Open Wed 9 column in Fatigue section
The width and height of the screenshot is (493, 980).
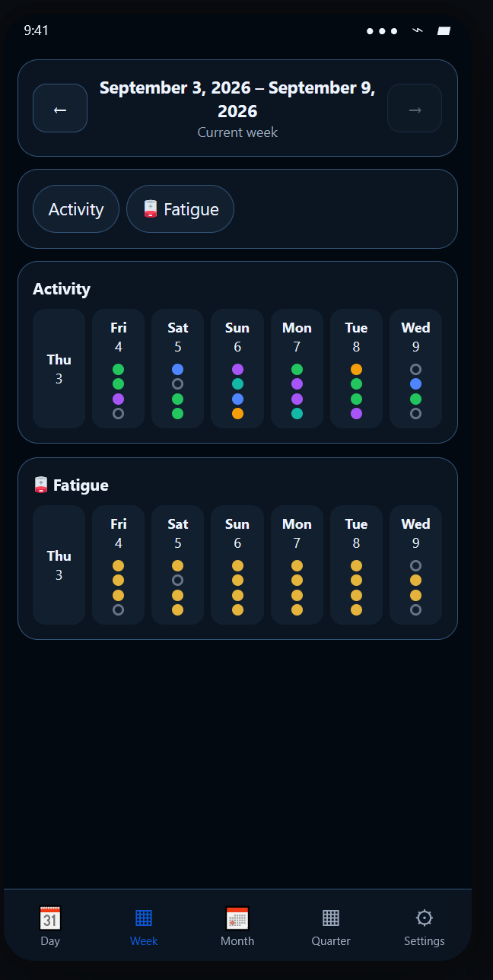415,565
